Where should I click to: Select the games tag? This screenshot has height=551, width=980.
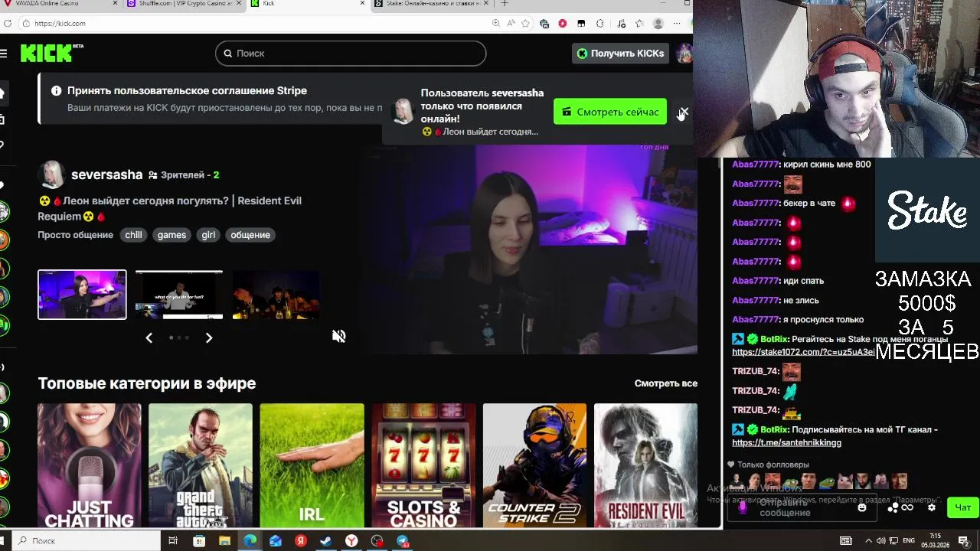click(171, 235)
